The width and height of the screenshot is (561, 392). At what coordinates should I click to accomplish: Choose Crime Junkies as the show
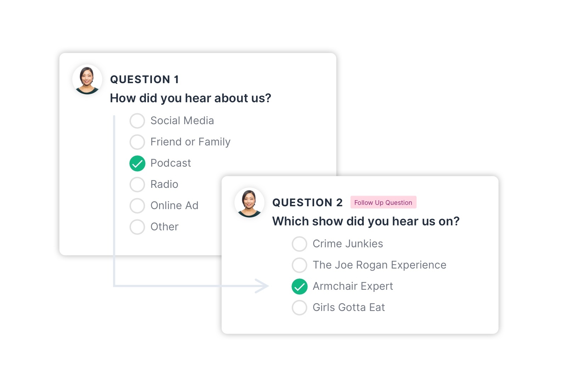[299, 244]
